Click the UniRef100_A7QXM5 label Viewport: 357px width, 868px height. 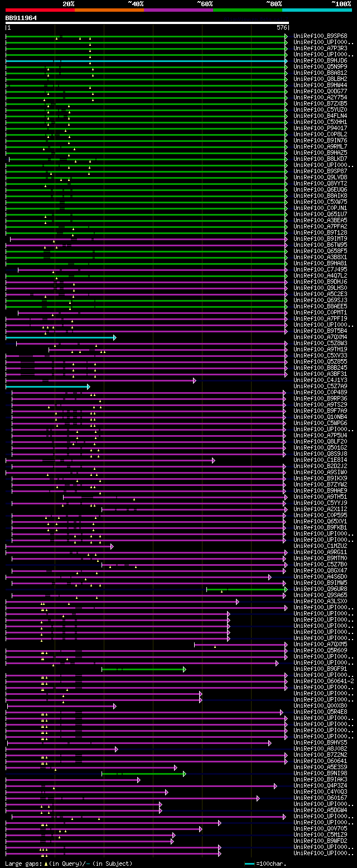(x=320, y=644)
